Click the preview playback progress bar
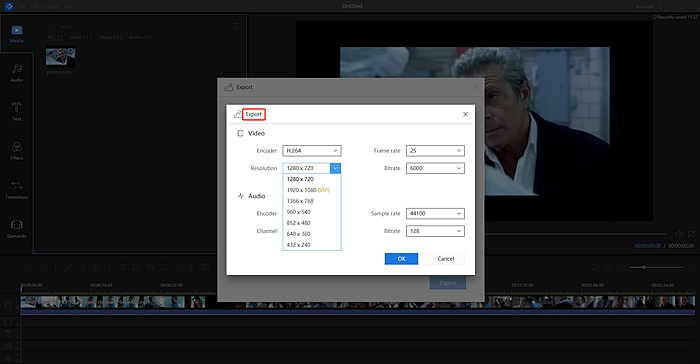Image resolution: width=700 pixels, height=364 pixels. click(x=575, y=234)
